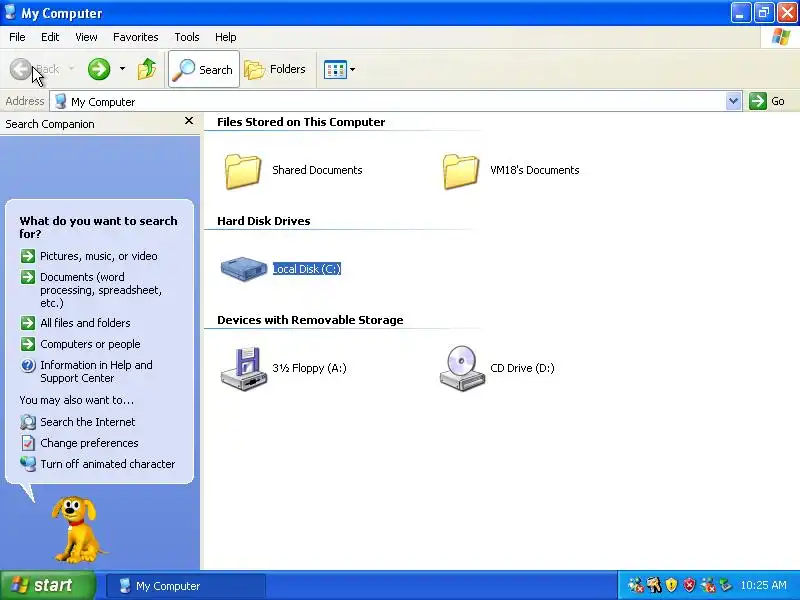
Task: Click the My Computer title bar icon
Action: [9, 12]
